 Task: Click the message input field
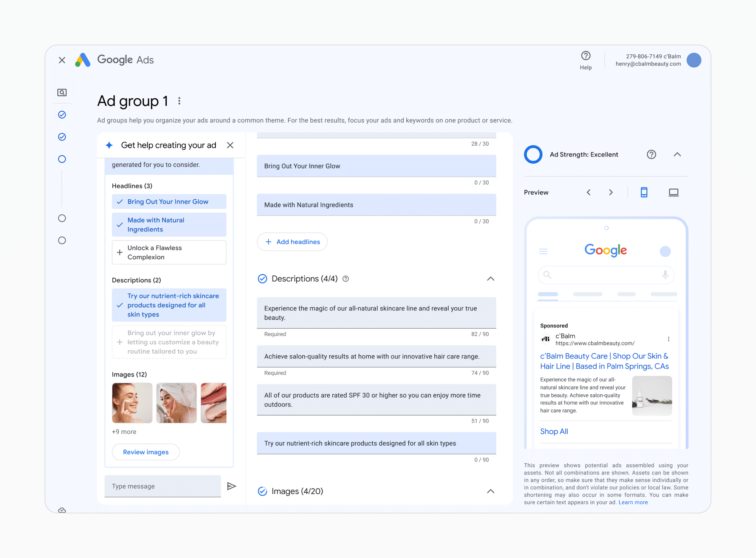(x=163, y=486)
